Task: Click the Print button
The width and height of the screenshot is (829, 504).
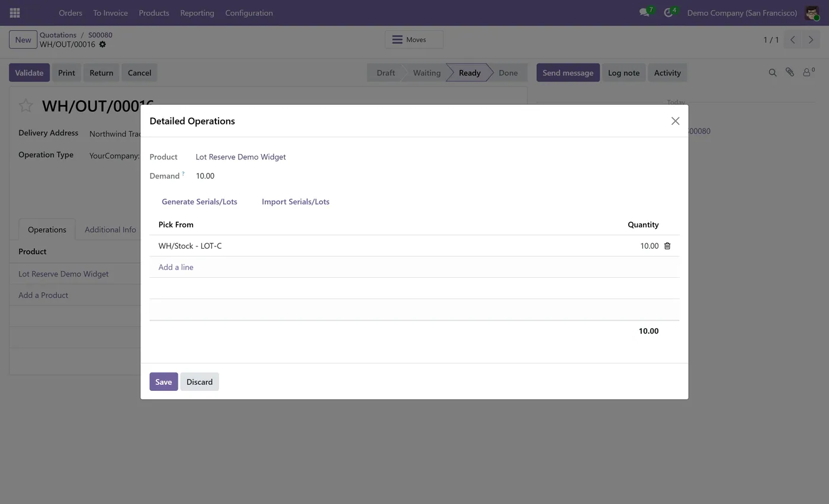Action: click(66, 73)
